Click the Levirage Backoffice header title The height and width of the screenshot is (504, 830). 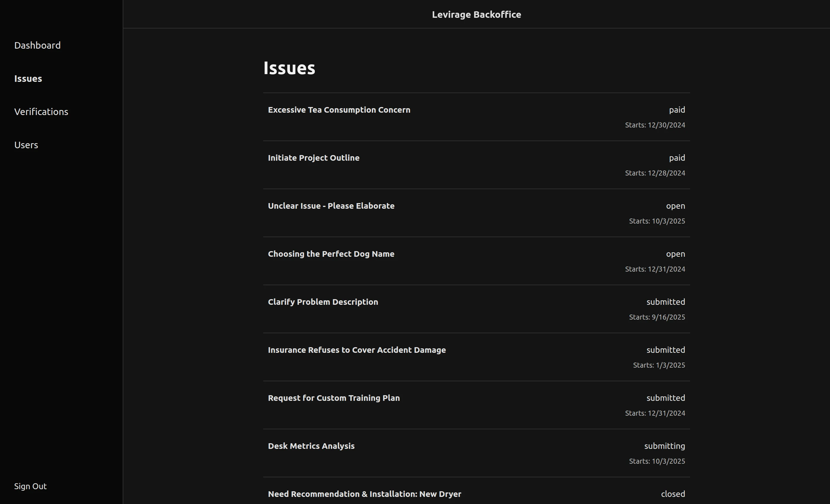coord(476,15)
